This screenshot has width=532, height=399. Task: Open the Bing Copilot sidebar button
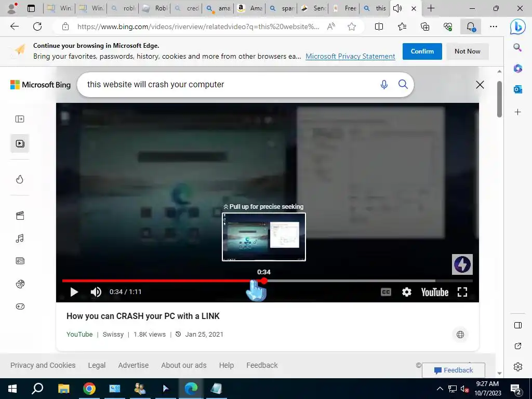pyautogui.click(x=517, y=27)
